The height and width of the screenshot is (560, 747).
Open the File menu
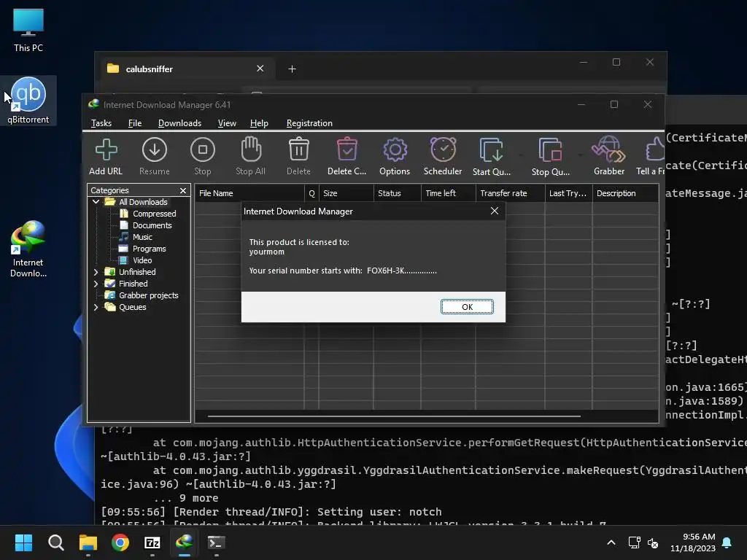click(135, 122)
